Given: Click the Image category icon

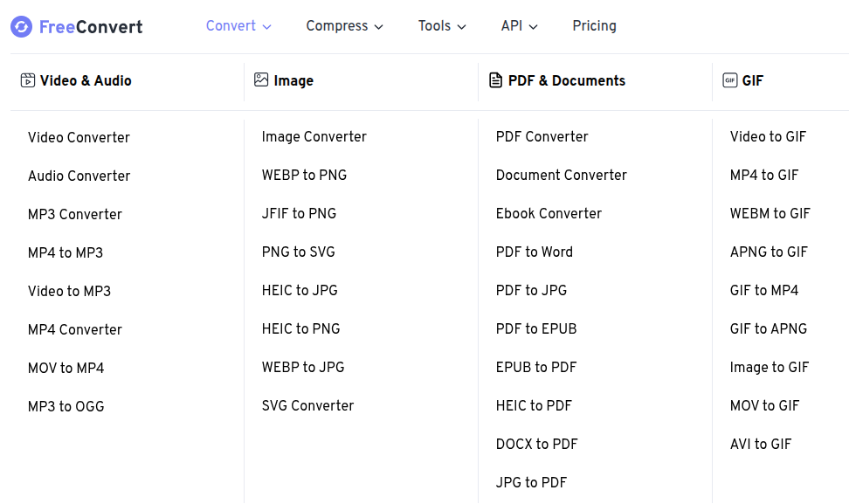Looking at the screenshot, I should click(261, 80).
